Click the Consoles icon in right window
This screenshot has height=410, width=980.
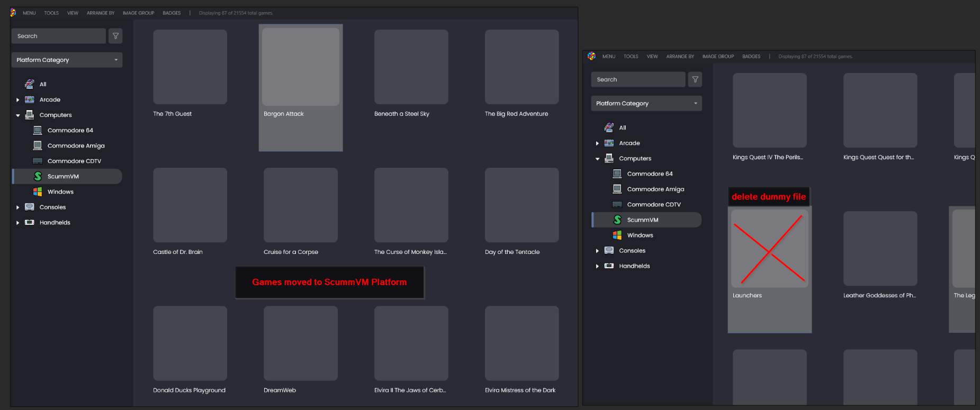pyautogui.click(x=609, y=250)
